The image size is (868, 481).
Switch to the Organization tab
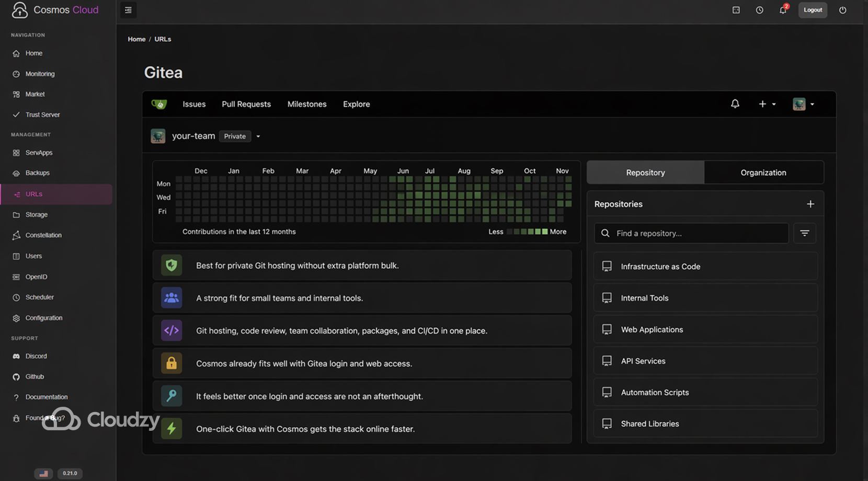[763, 172]
